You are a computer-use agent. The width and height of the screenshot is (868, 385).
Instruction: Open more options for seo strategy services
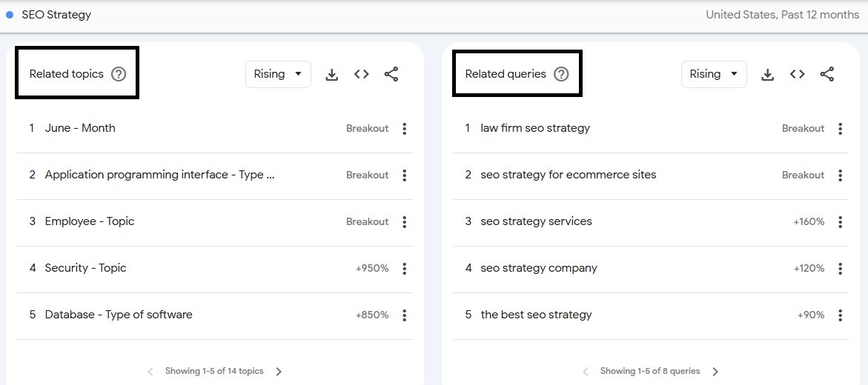tap(841, 222)
